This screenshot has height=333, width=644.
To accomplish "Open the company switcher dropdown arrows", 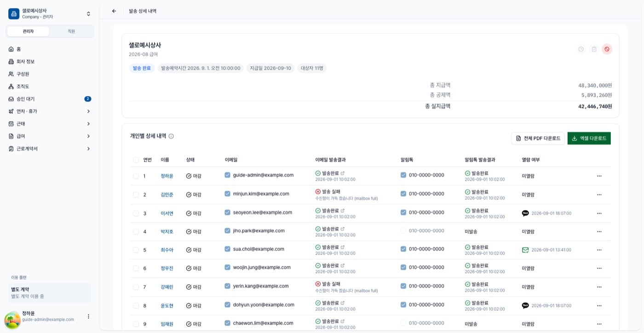I will [x=88, y=14].
